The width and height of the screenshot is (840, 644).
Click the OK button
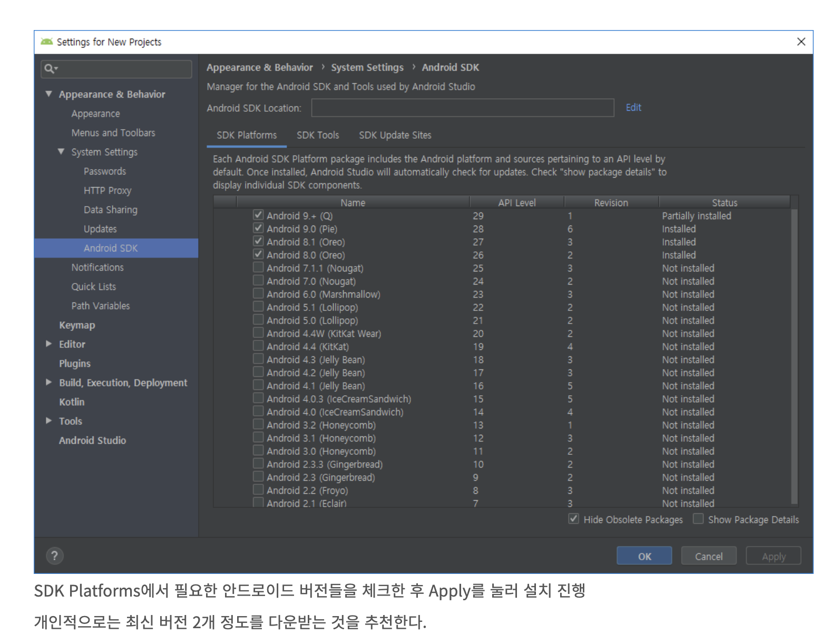pos(644,556)
